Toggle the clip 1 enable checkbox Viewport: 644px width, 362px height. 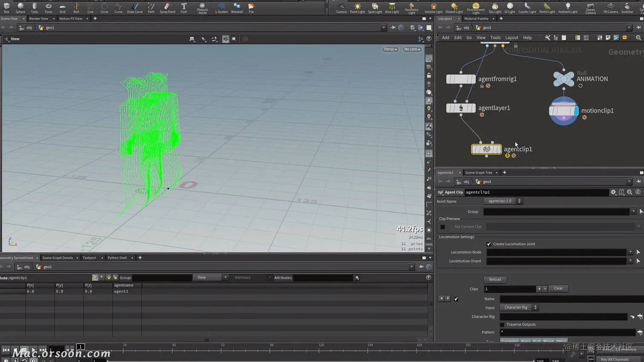click(456, 299)
